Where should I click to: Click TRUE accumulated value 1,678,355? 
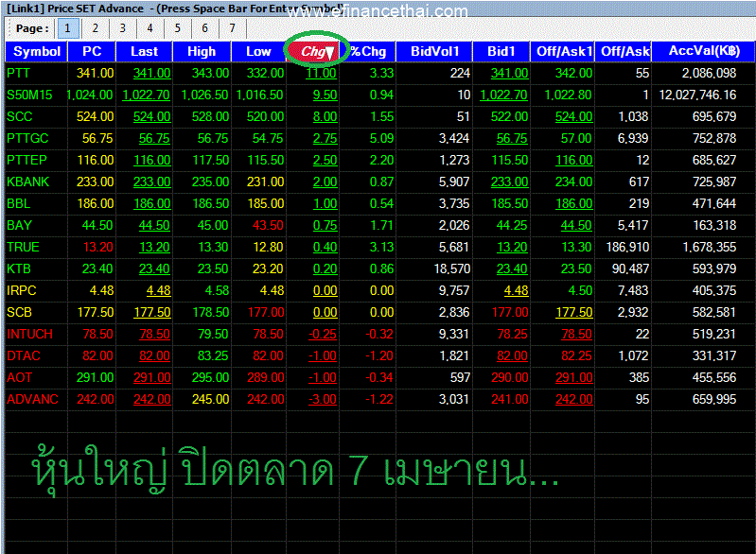(x=710, y=247)
